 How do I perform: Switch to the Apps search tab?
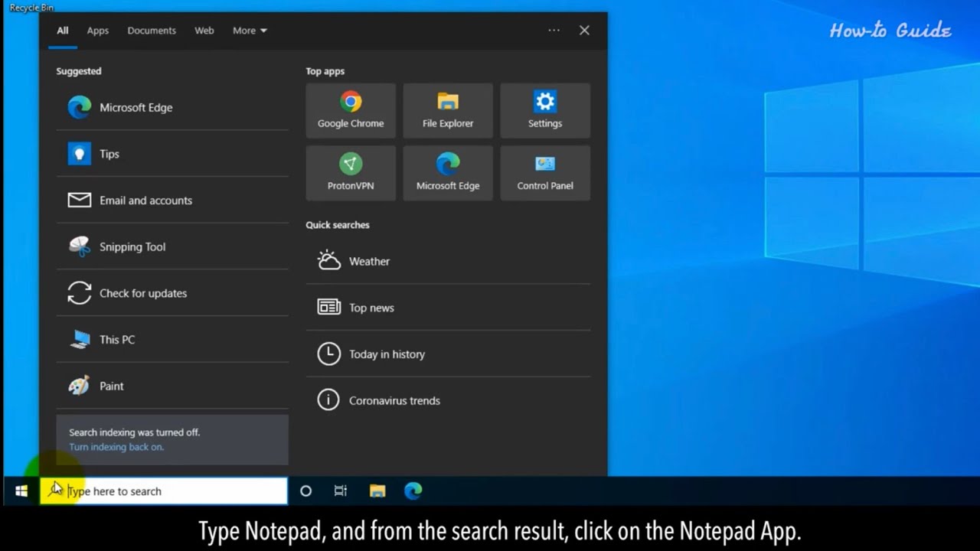pyautogui.click(x=97, y=31)
